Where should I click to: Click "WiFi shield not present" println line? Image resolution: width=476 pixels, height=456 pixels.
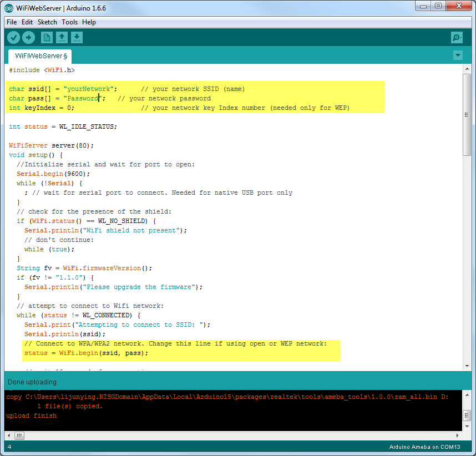pos(105,230)
